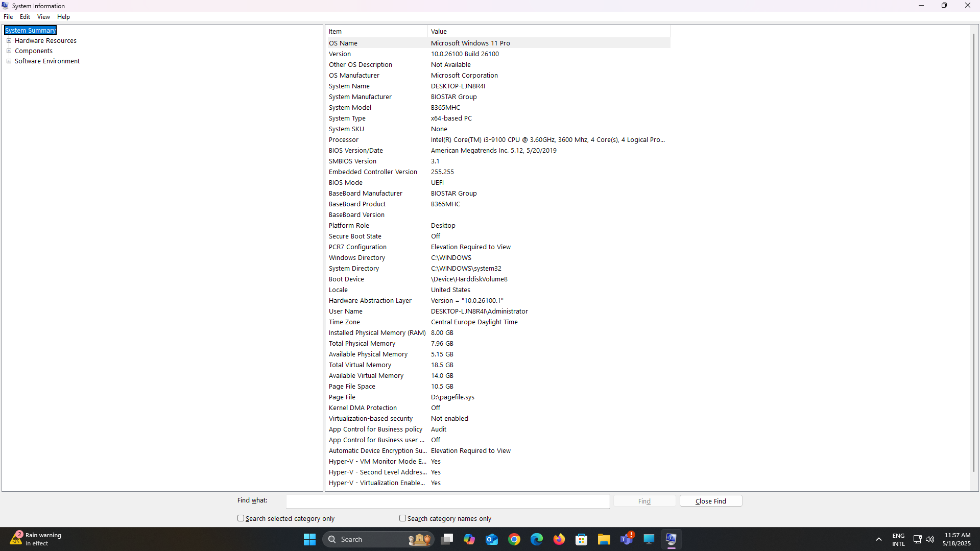Select the OS Name row

498,43
